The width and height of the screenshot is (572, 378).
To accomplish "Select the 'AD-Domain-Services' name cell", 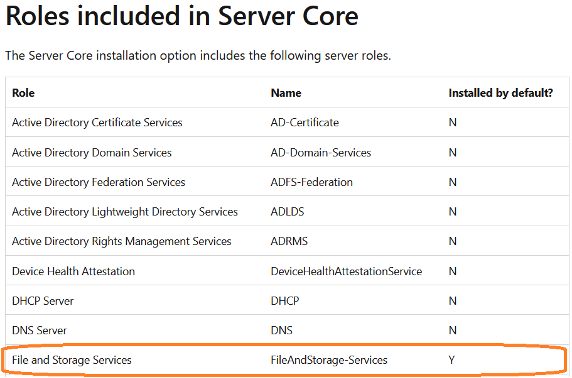I will tap(321, 153).
